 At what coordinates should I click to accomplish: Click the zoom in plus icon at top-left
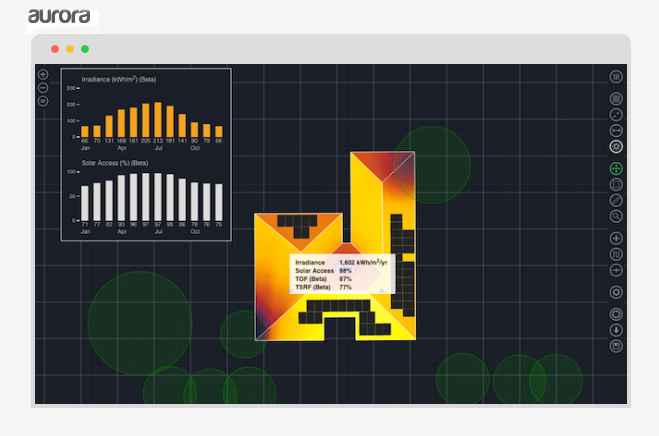tap(43, 75)
